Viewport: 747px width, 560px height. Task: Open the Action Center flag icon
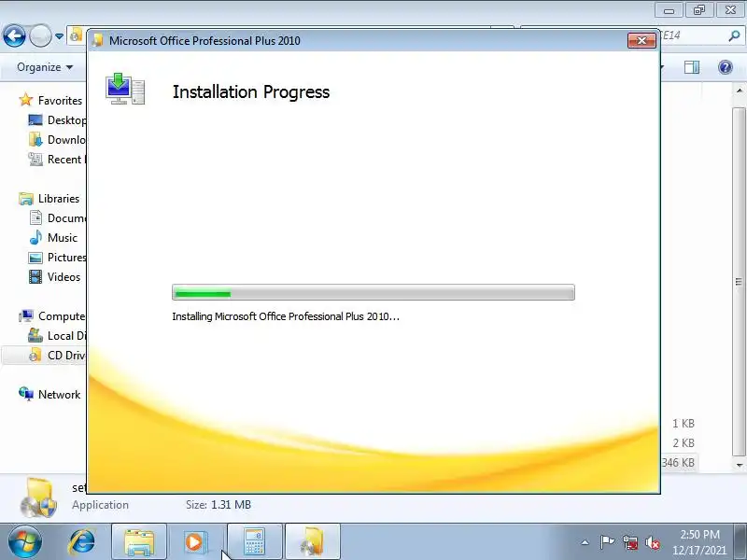click(x=608, y=542)
